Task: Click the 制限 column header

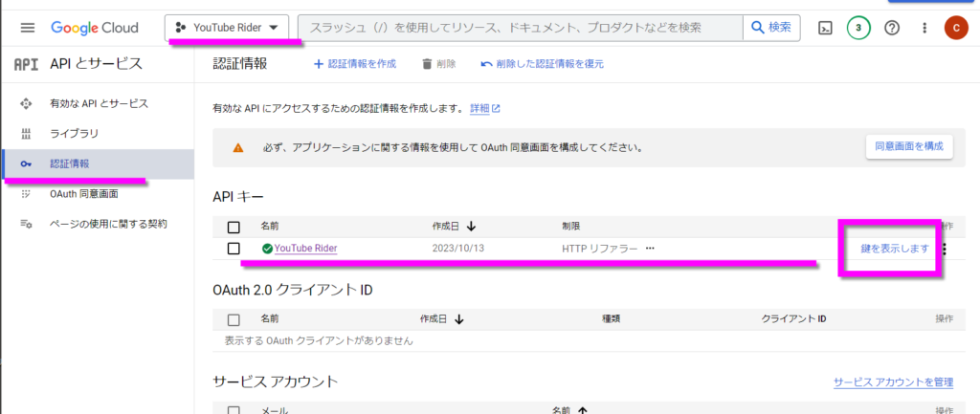Action: [571, 226]
